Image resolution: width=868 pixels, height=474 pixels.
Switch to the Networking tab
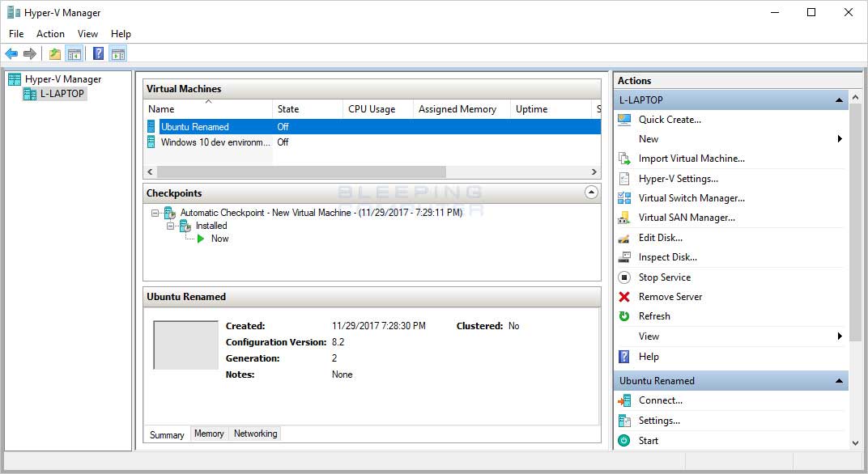255,434
